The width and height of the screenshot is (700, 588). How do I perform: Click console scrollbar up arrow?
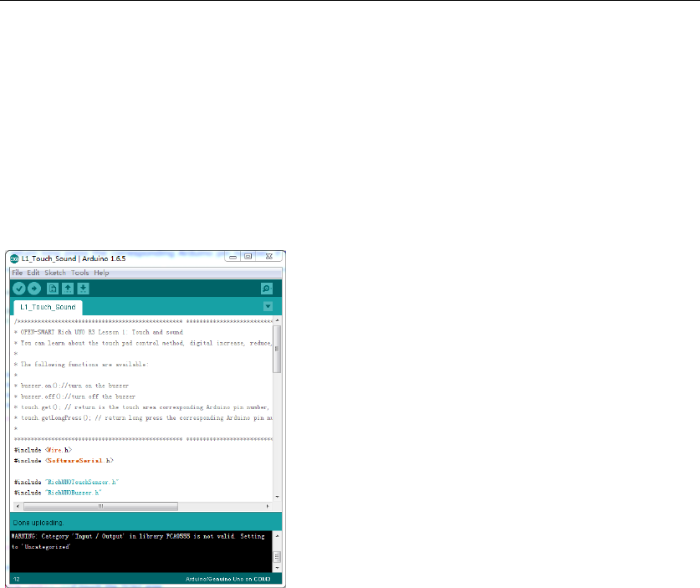(277, 536)
